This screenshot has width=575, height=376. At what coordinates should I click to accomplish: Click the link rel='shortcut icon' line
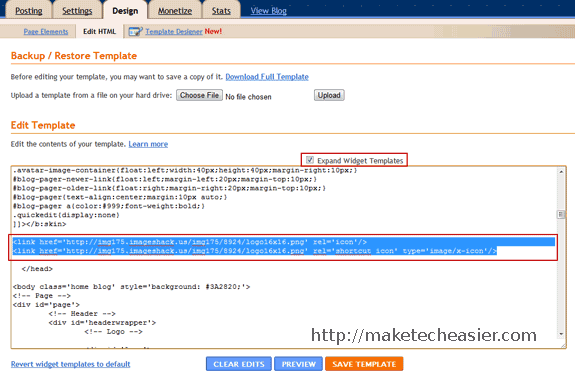[x=255, y=251]
